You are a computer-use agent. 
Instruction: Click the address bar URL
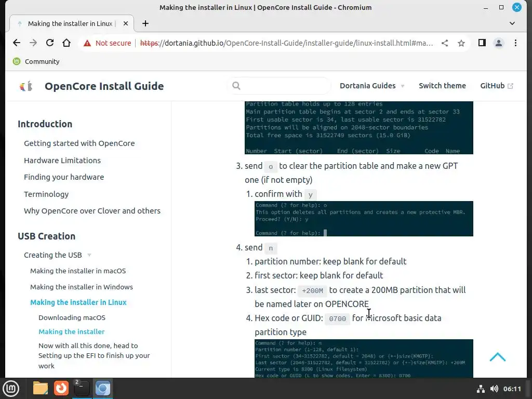click(x=286, y=43)
